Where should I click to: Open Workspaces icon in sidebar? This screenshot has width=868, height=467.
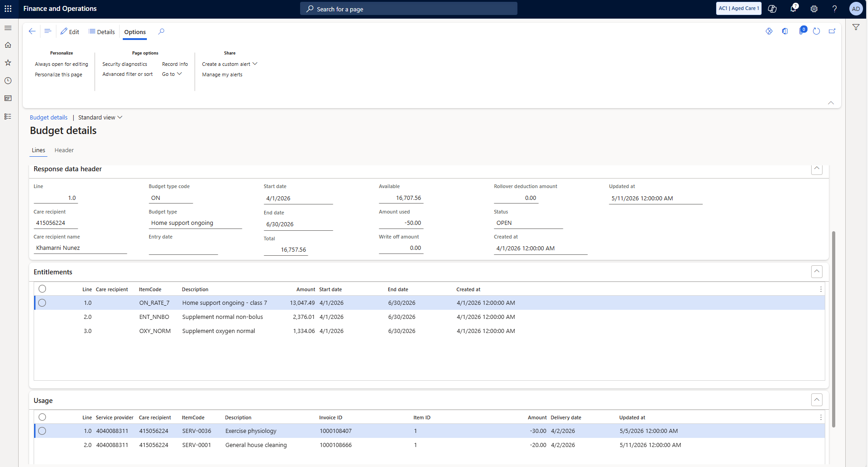tap(8, 98)
